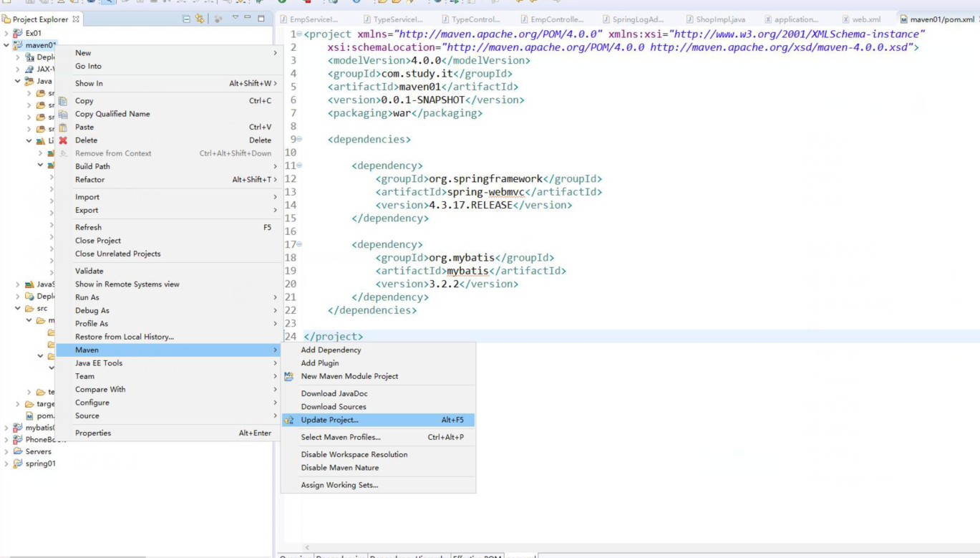The width and height of the screenshot is (980, 558).
Task: Collapse dependencies element fold marker line 9
Action: (299, 139)
